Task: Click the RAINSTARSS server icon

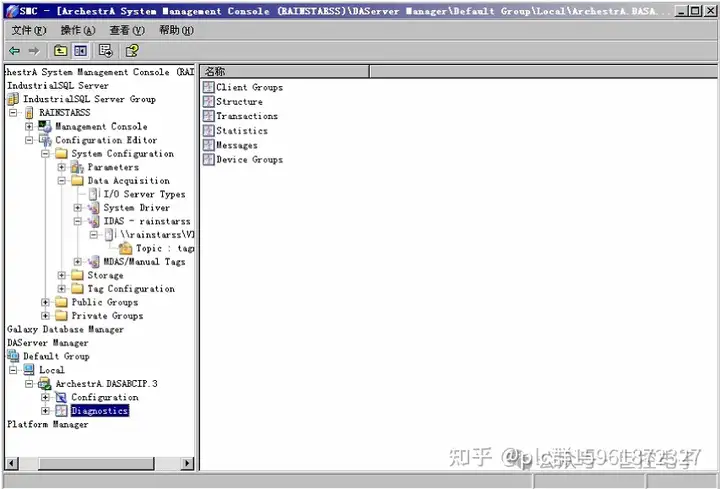Action: pos(29,112)
